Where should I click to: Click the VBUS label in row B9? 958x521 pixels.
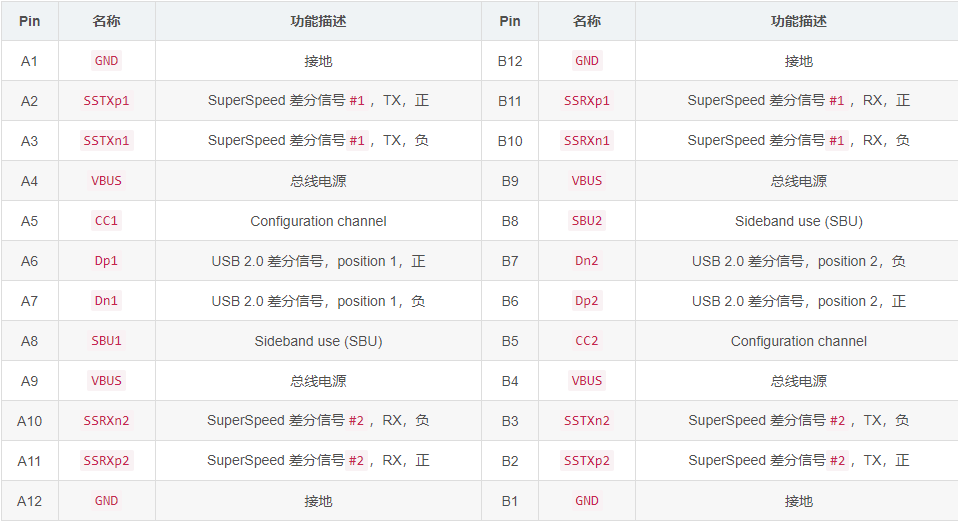587,181
